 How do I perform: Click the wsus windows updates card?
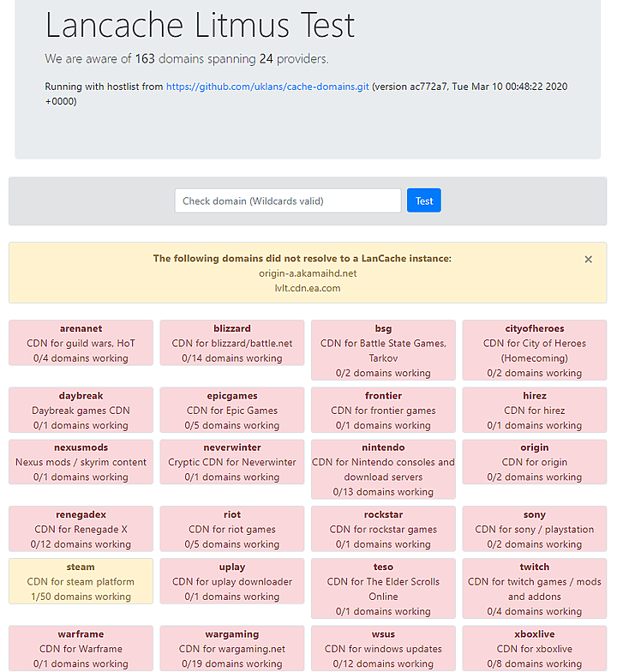(x=384, y=648)
